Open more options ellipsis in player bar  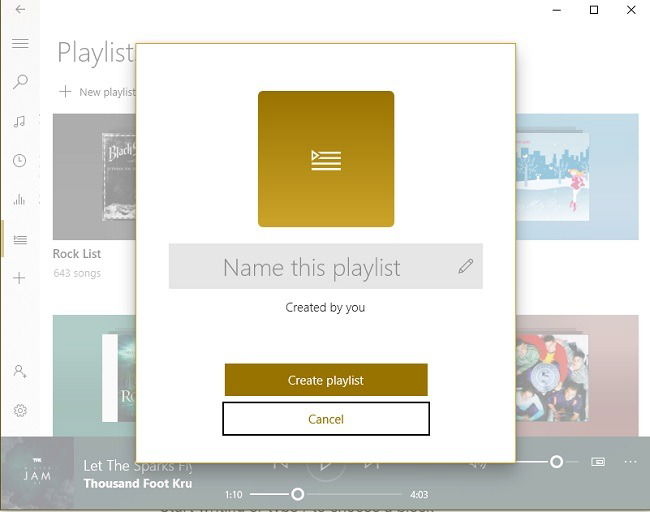pos(630,461)
